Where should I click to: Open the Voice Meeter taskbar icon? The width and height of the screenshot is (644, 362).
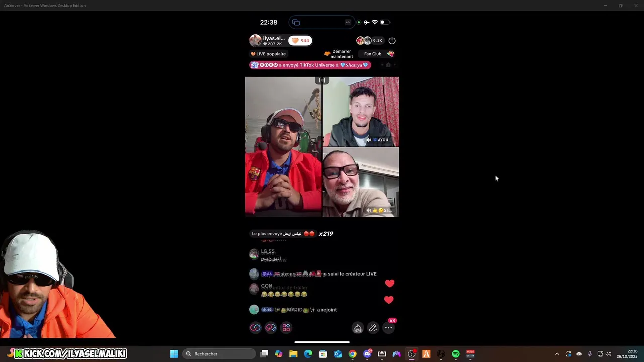pyautogui.click(x=470, y=354)
